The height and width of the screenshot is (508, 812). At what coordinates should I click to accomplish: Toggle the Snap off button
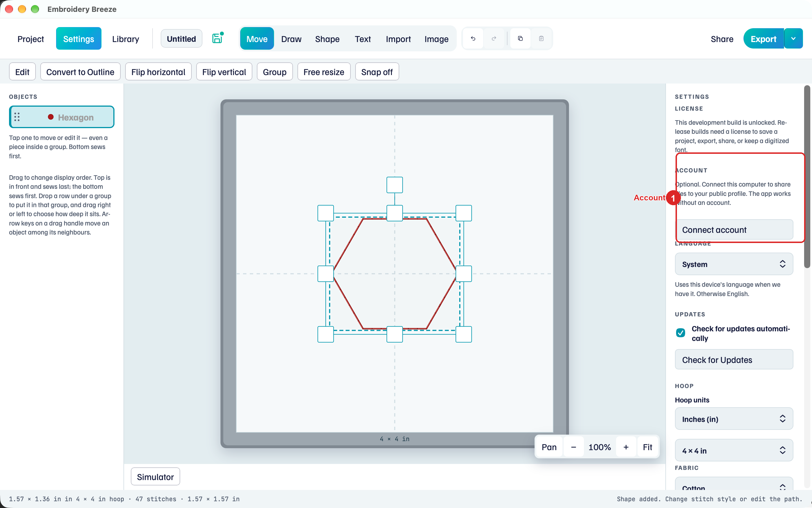coord(377,72)
